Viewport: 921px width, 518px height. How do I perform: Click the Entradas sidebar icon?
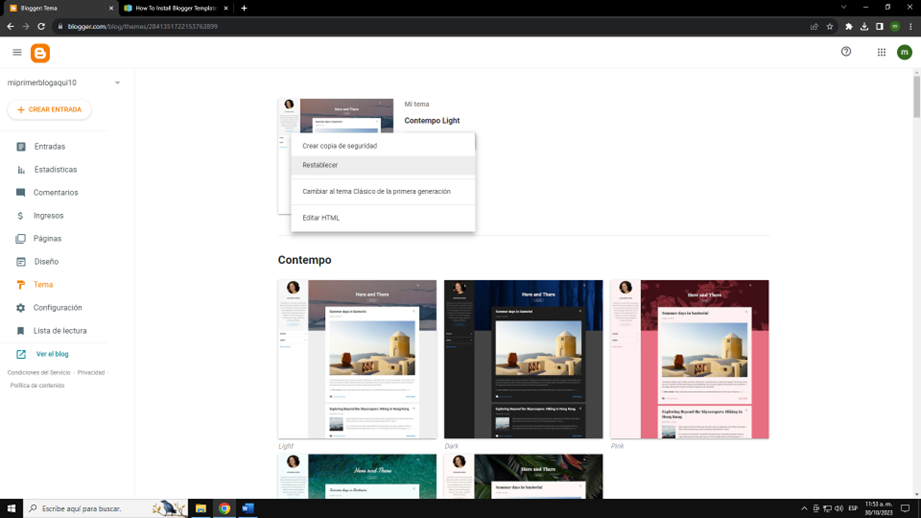point(21,147)
